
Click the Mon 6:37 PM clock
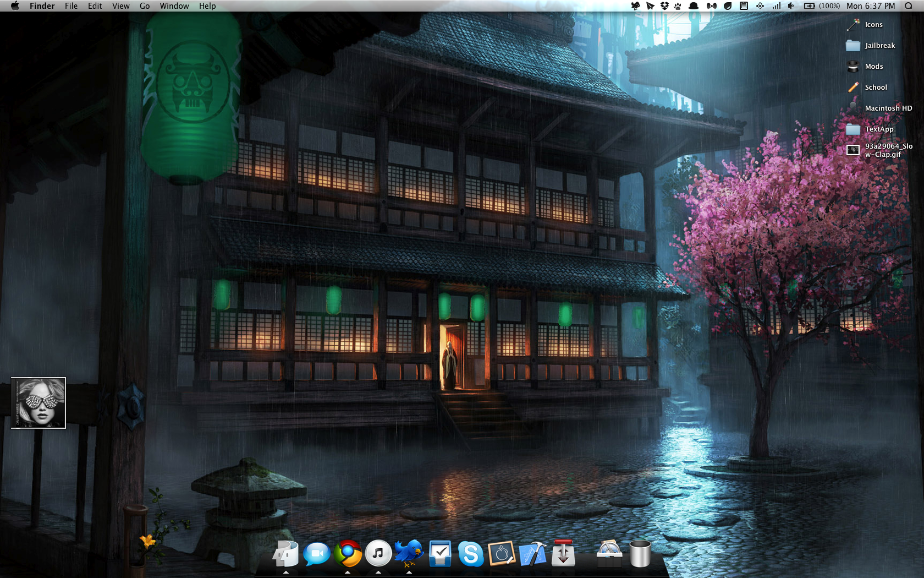[x=871, y=6]
